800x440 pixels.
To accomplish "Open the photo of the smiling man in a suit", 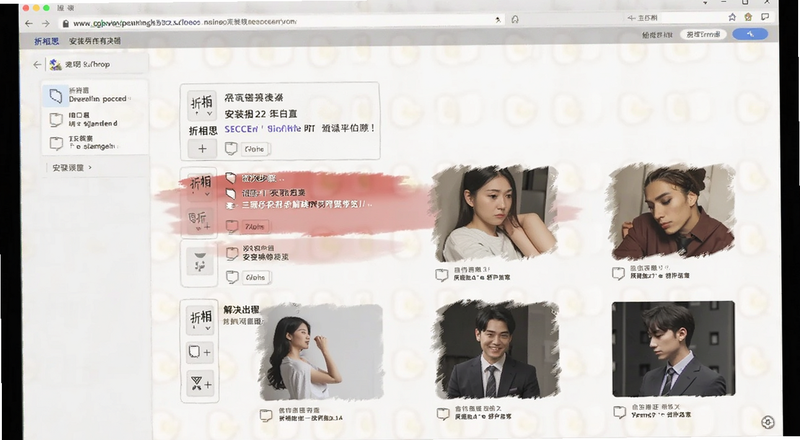I will [x=497, y=349].
